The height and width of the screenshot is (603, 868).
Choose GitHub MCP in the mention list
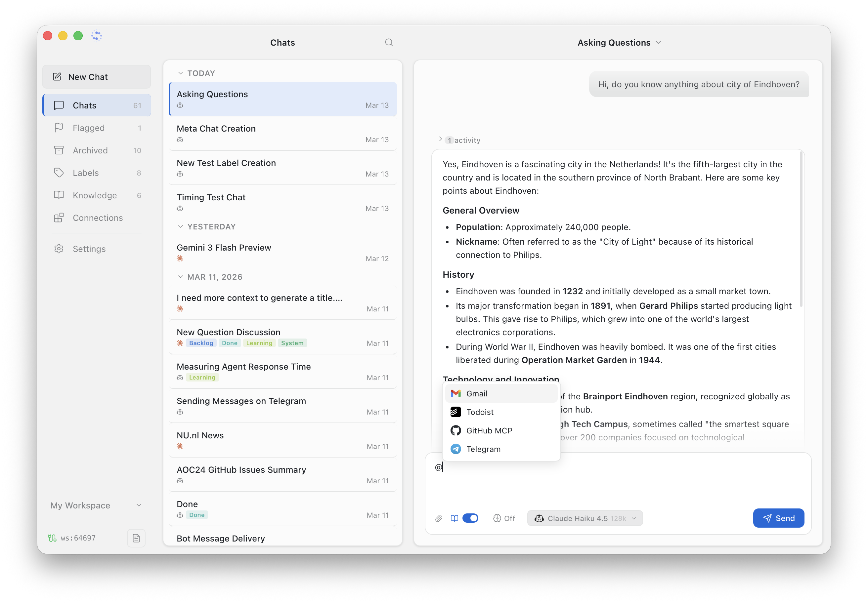tap(489, 430)
